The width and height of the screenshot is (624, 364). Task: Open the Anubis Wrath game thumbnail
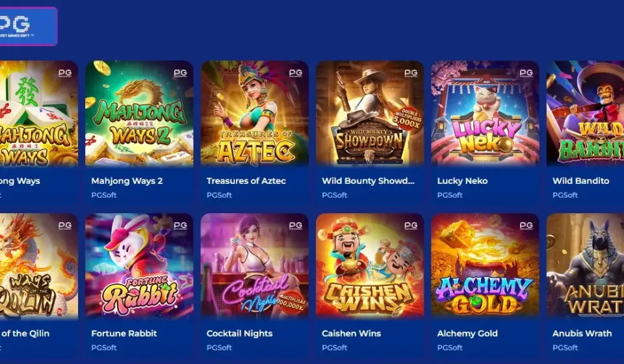click(x=585, y=266)
